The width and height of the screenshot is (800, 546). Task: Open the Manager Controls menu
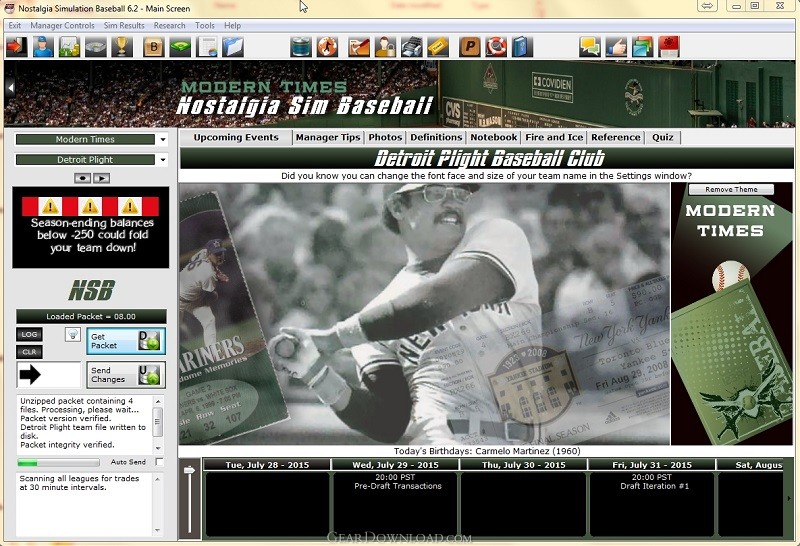(62, 26)
